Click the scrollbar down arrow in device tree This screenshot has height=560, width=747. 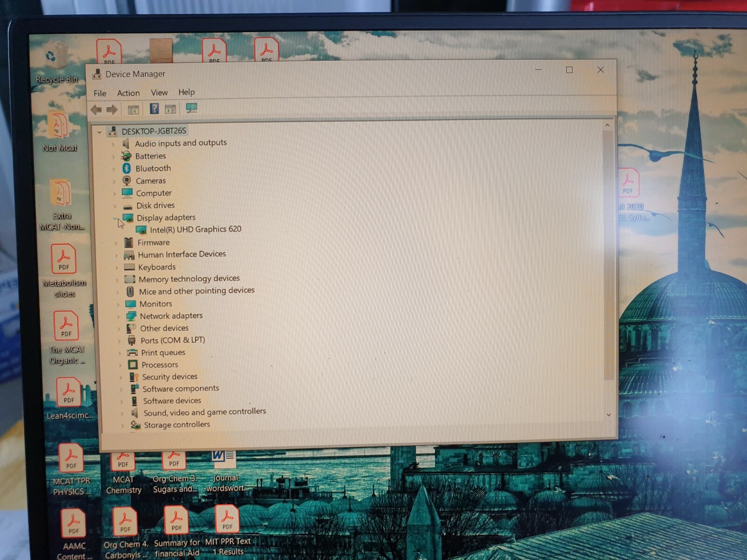pos(609,414)
